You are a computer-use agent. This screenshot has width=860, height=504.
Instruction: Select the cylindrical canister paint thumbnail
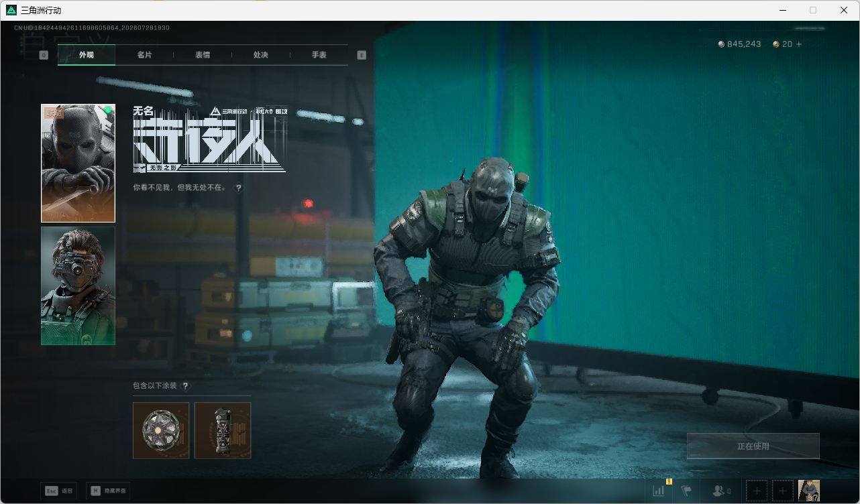(x=223, y=430)
